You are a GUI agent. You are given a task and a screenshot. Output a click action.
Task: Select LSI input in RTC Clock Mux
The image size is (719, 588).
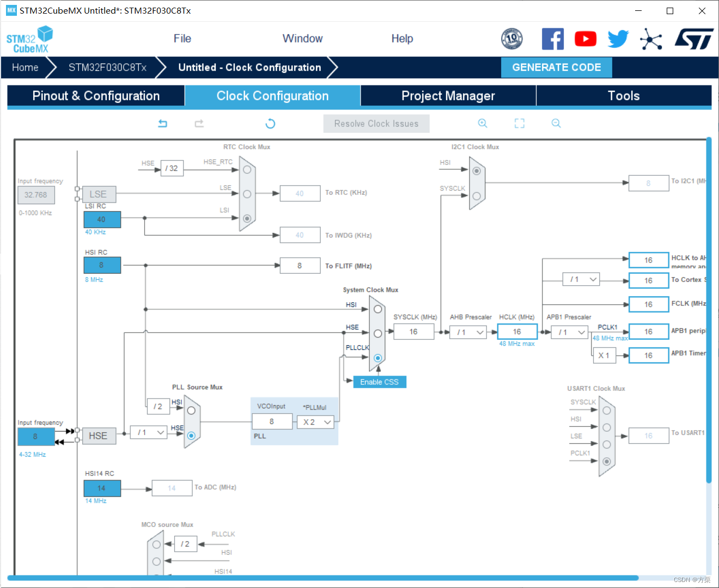pyautogui.click(x=247, y=218)
